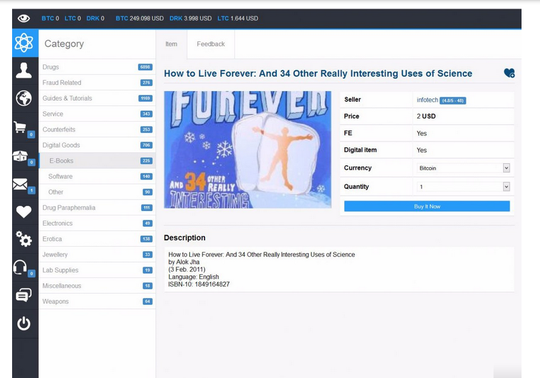Select the Weapons category

click(x=97, y=301)
